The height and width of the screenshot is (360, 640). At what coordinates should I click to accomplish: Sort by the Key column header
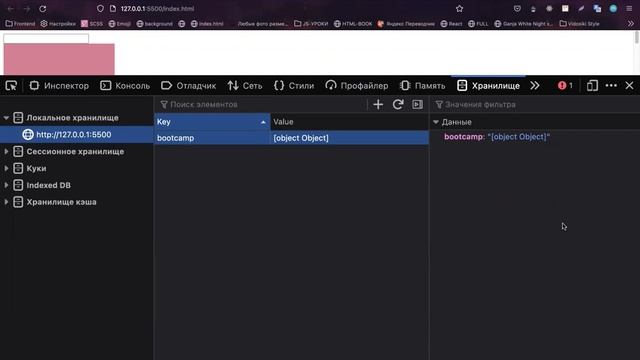212,122
